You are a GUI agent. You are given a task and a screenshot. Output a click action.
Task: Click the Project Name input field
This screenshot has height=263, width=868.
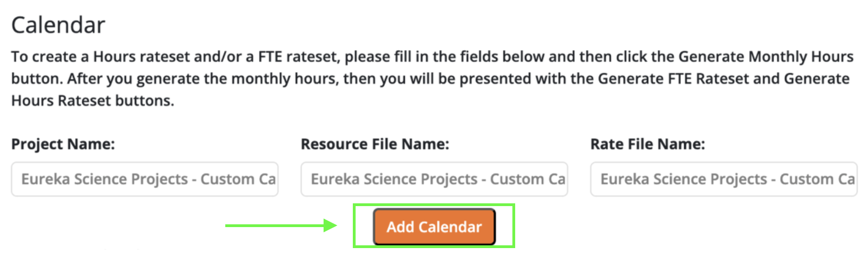point(145,179)
